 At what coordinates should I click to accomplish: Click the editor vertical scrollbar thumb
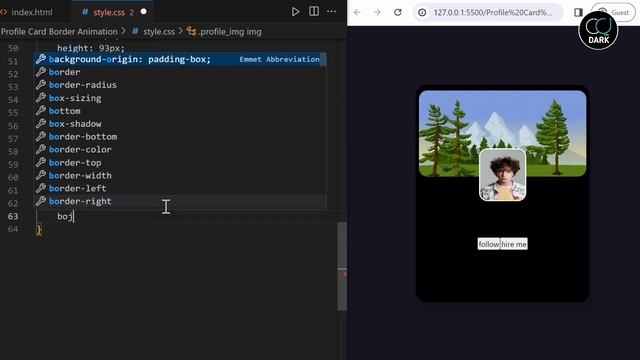click(x=342, y=266)
